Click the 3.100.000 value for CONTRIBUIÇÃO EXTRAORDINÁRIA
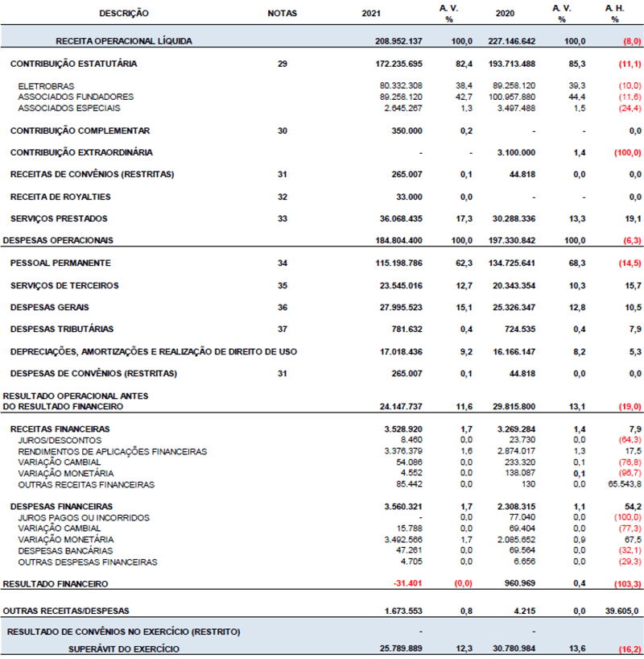 click(516, 152)
